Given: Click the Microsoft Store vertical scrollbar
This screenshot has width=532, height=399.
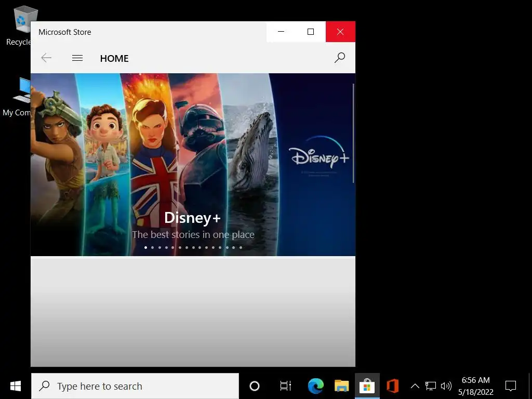Looking at the screenshot, I should [353, 133].
